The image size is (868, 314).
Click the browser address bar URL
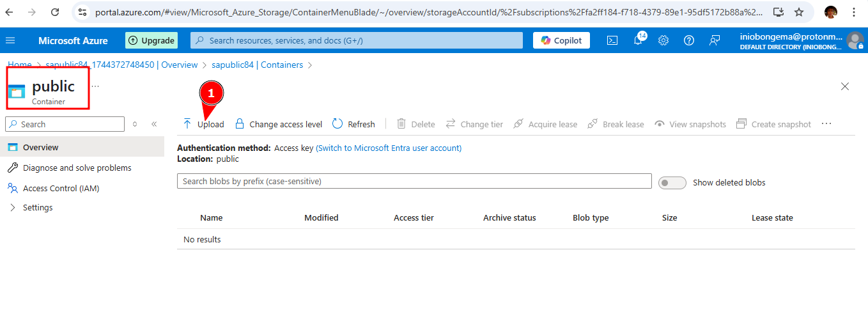428,12
